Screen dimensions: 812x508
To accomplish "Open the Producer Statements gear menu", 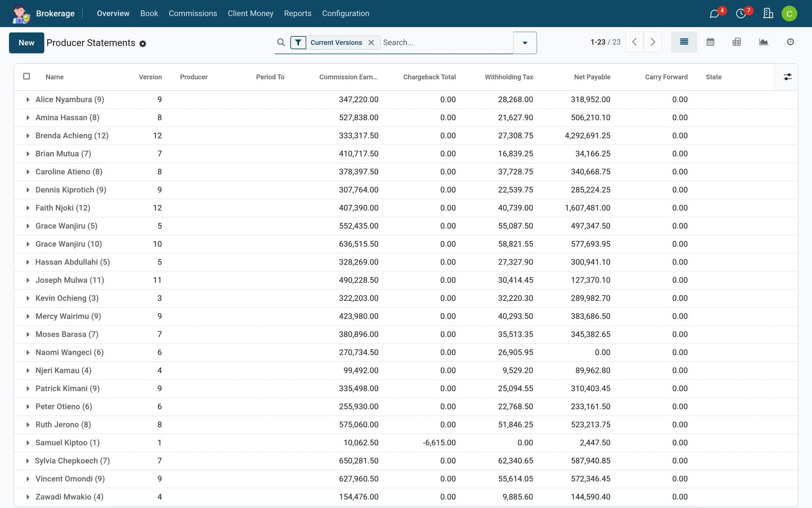I will tap(143, 44).
